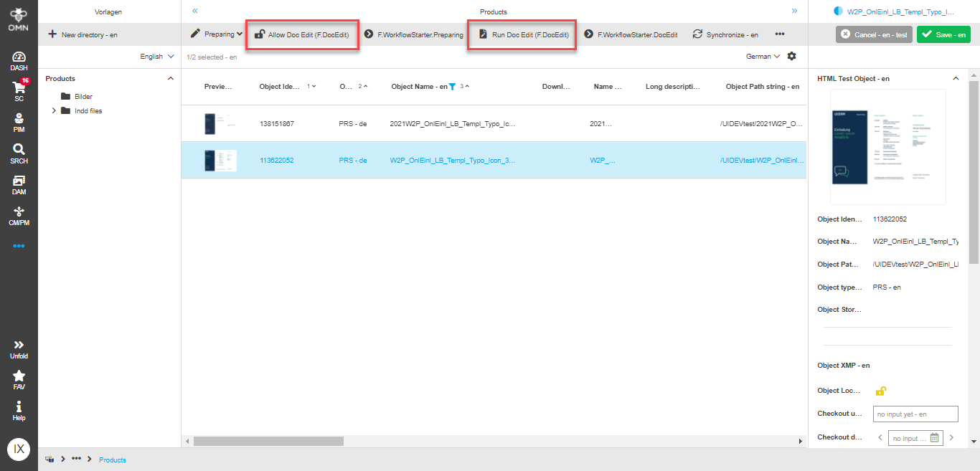Expand the Indd files folder

tap(54, 111)
